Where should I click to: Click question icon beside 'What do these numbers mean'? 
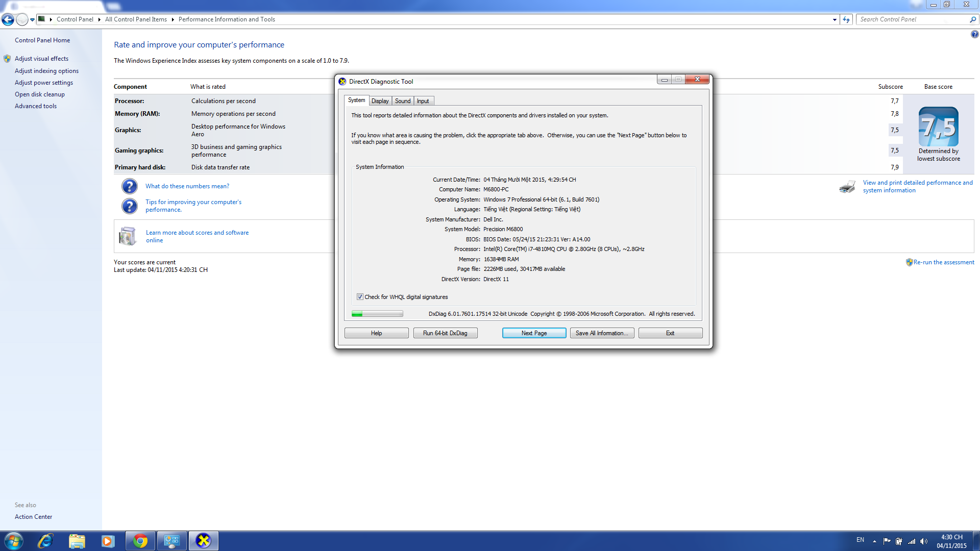coord(130,186)
